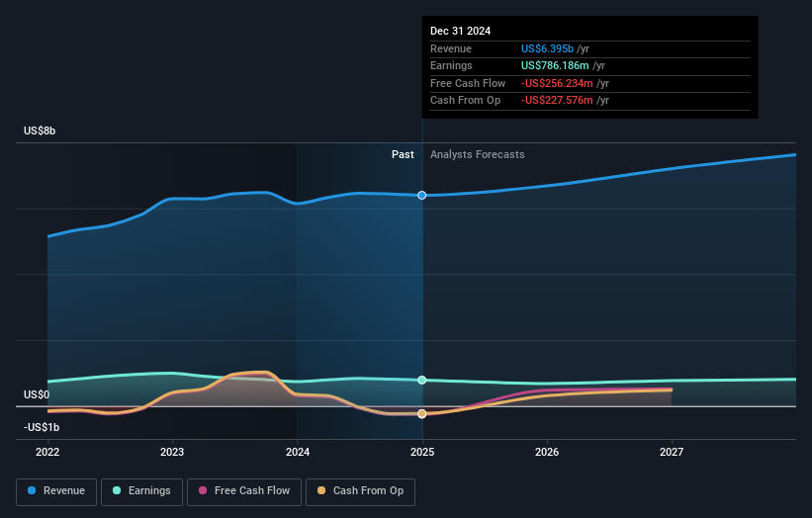
Task: Click the Free Cash Flow label in tooltip
Action: 468,83
